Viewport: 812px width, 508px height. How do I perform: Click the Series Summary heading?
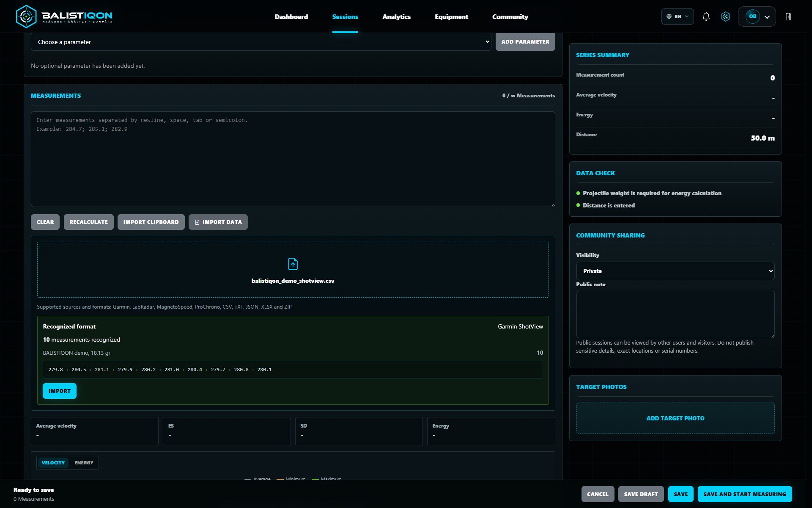pos(602,55)
